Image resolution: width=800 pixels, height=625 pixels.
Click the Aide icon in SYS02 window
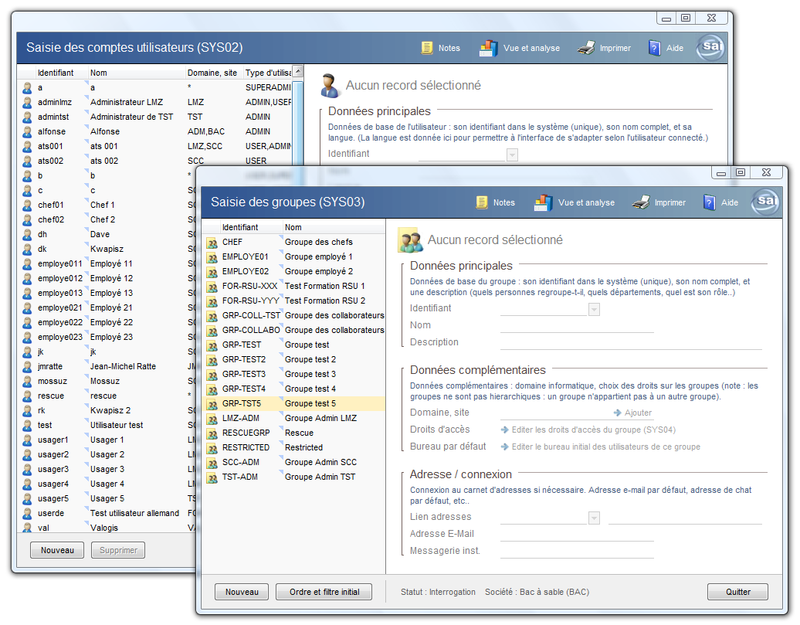(x=655, y=47)
